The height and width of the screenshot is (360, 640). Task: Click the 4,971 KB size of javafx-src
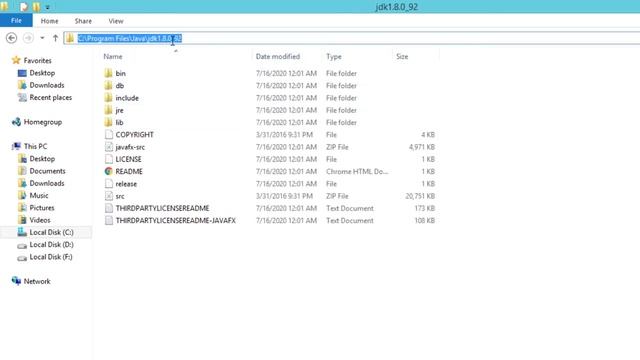click(x=422, y=147)
